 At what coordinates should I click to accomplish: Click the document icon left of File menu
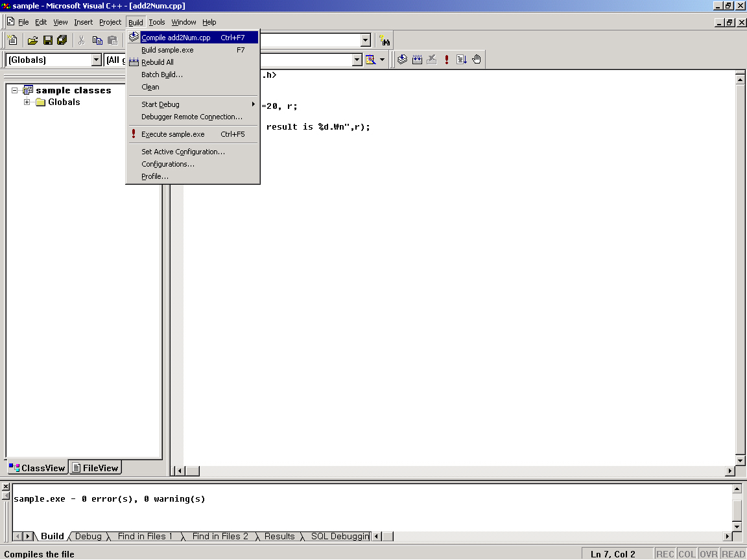(x=10, y=22)
